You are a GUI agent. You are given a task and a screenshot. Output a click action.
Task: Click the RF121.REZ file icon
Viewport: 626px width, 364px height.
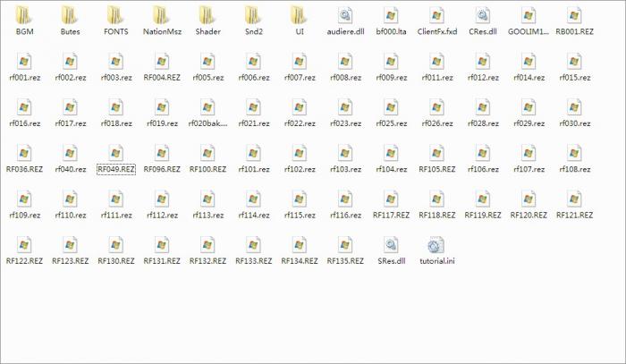[x=574, y=199]
